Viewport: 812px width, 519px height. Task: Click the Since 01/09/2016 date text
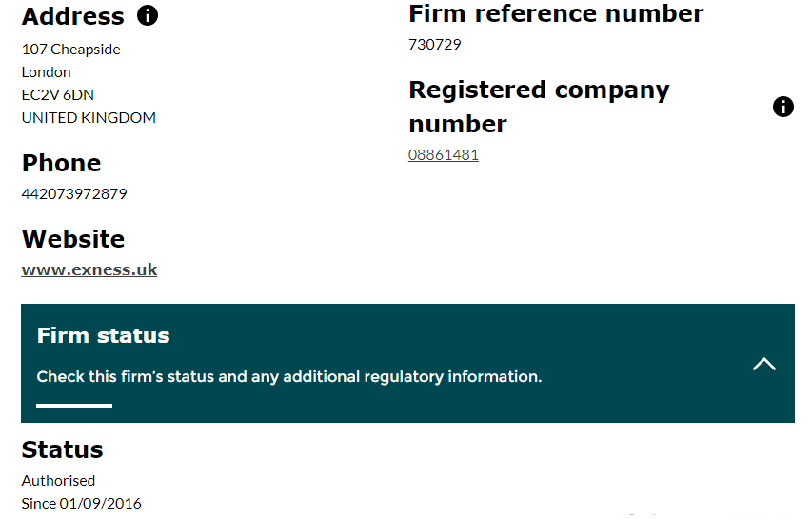(x=81, y=504)
